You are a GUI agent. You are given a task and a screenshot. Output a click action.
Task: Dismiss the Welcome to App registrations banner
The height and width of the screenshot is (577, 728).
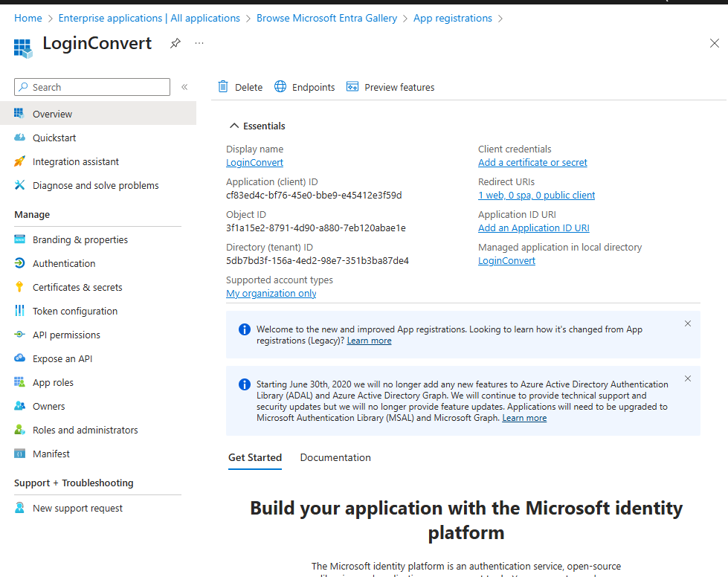(x=688, y=323)
